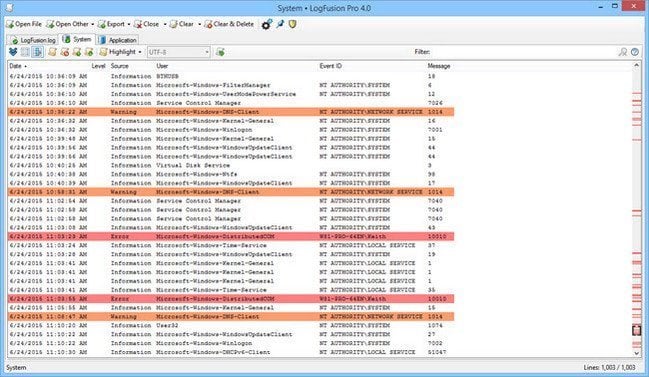Screen dimensions: 649x377
Task: Select the BTHUSB information row
Action: click(231, 76)
